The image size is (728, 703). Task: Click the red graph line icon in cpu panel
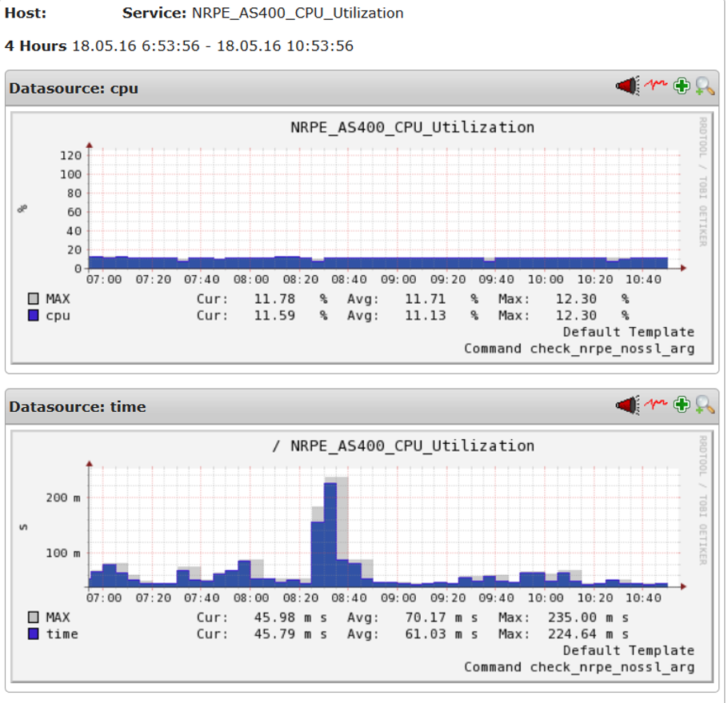click(656, 86)
